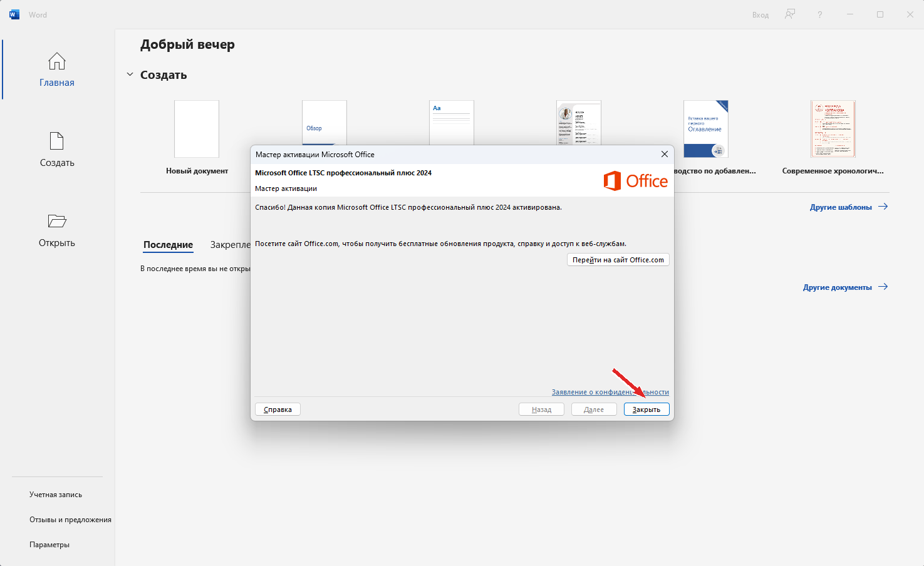This screenshot has height=566, width=924.
Task: Open the Aa single-spaced template thumbnail
Action: coord(452,123)
